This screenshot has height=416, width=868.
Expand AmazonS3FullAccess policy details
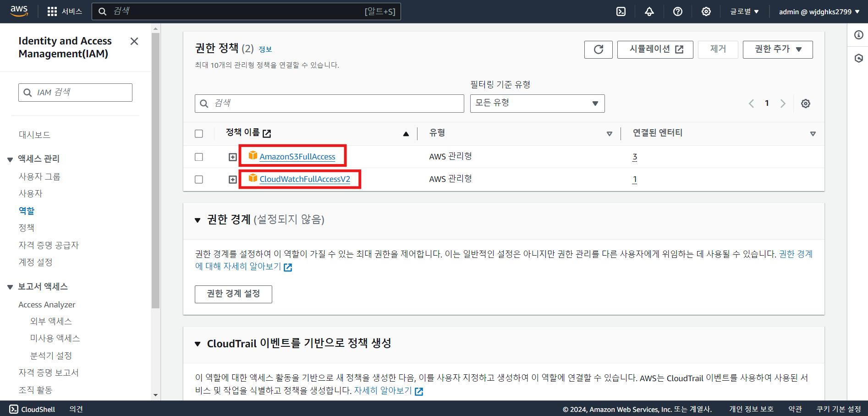tap(233, 157)
